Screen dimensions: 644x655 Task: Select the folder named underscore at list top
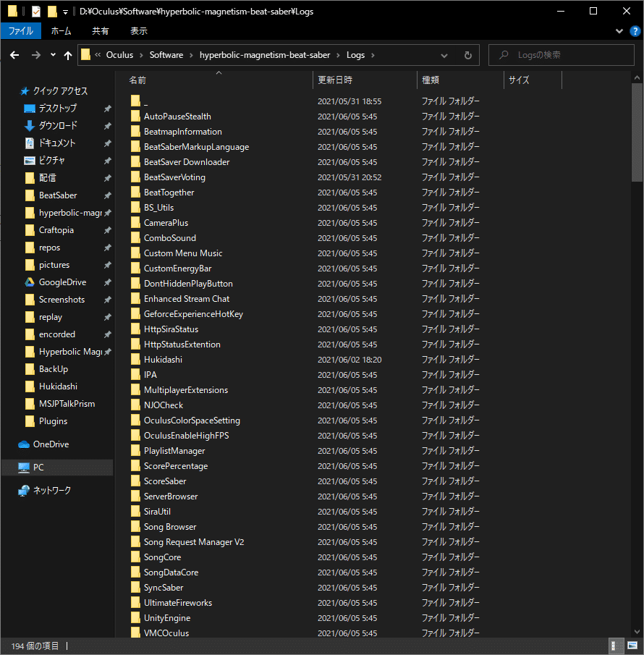click(145, 101)
